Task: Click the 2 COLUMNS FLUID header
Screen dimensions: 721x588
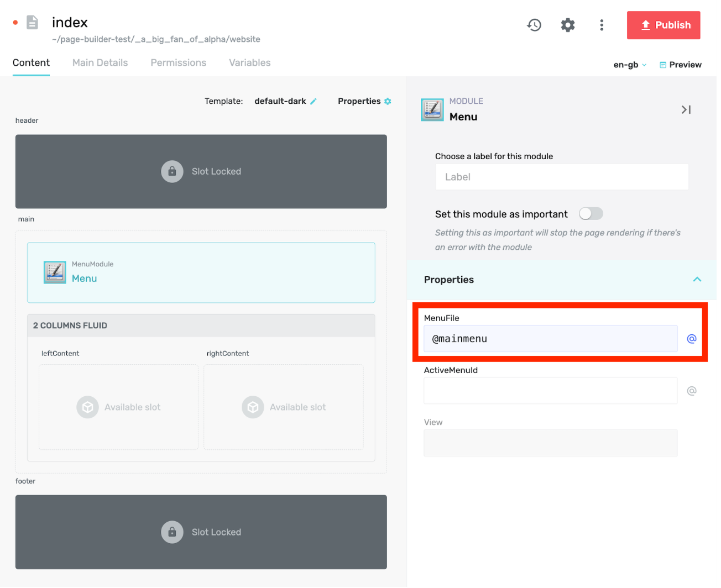Action: (x=201, y=326)
